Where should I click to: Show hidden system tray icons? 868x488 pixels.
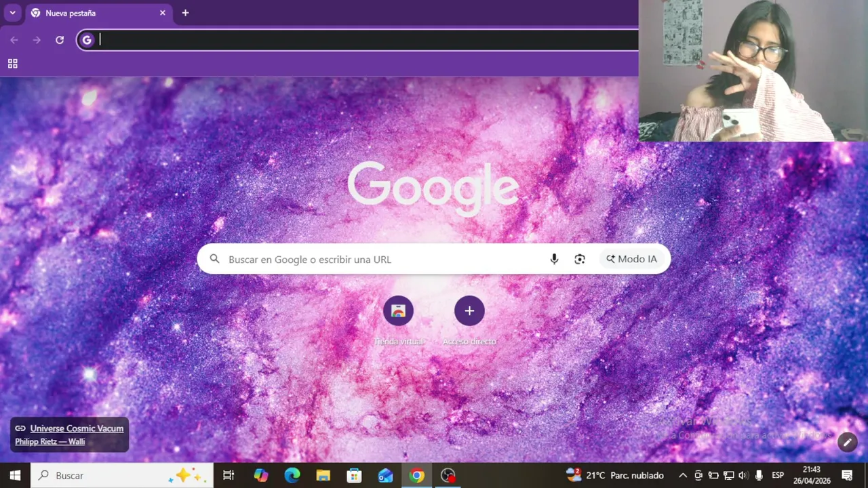coord(683,476)
